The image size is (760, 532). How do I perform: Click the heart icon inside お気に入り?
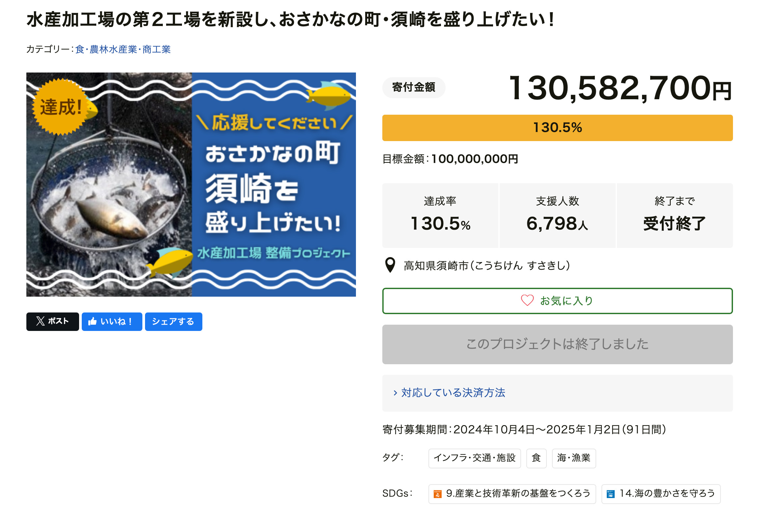tap(528, 301)
